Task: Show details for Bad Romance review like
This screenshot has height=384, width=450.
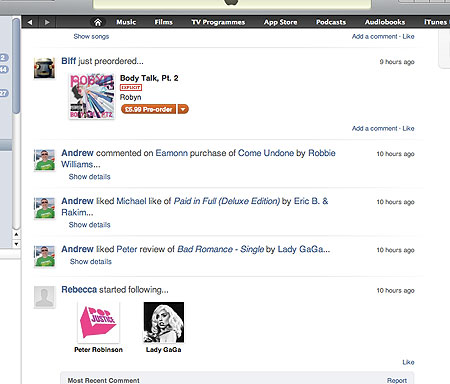Action: pos(91,261)
